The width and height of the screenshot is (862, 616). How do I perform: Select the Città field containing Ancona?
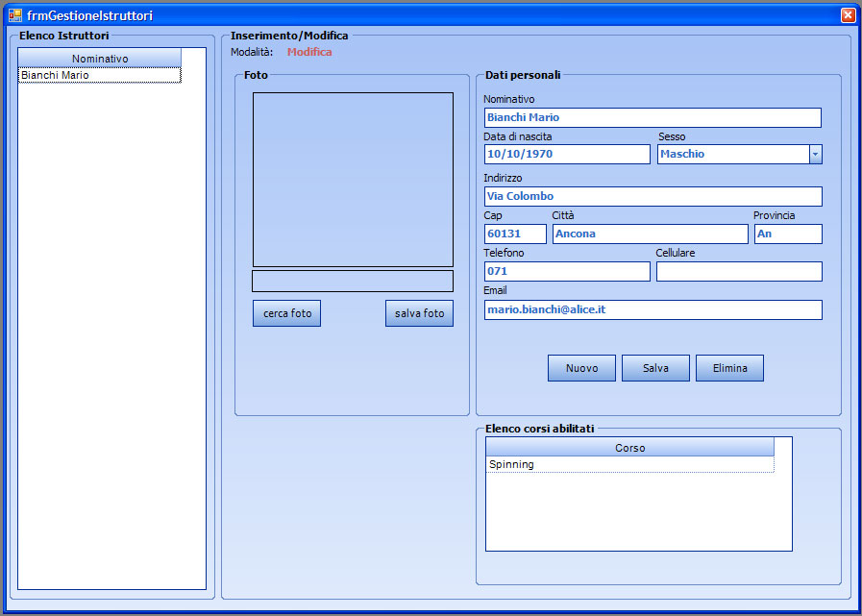click(x=650, y=234)
